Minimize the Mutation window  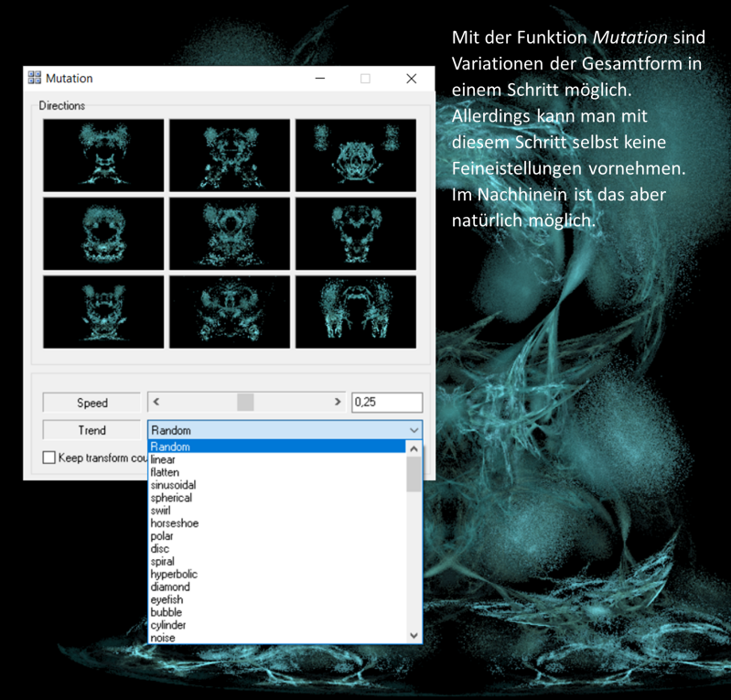coord(320,79)
